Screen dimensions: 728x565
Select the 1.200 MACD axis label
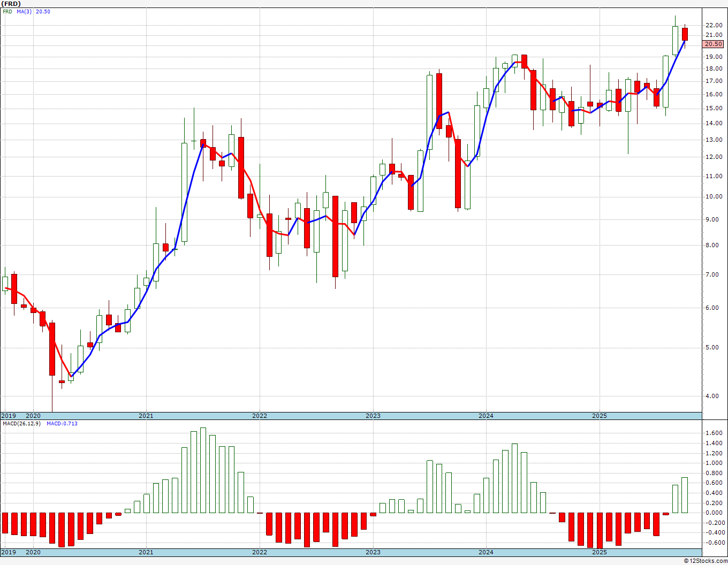[x=714, y=454]
